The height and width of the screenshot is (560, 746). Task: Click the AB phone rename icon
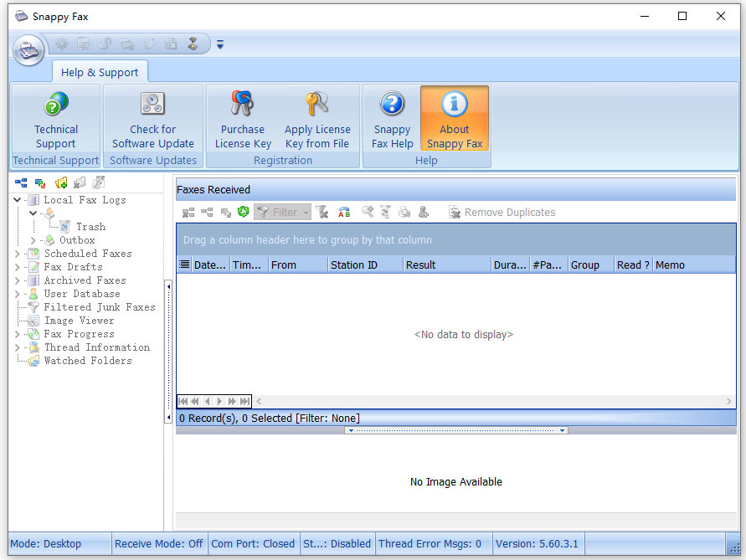(344, 213)
